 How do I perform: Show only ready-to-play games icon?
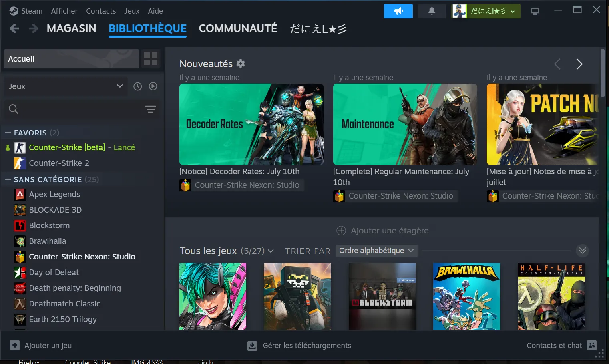tap(153, 86)
